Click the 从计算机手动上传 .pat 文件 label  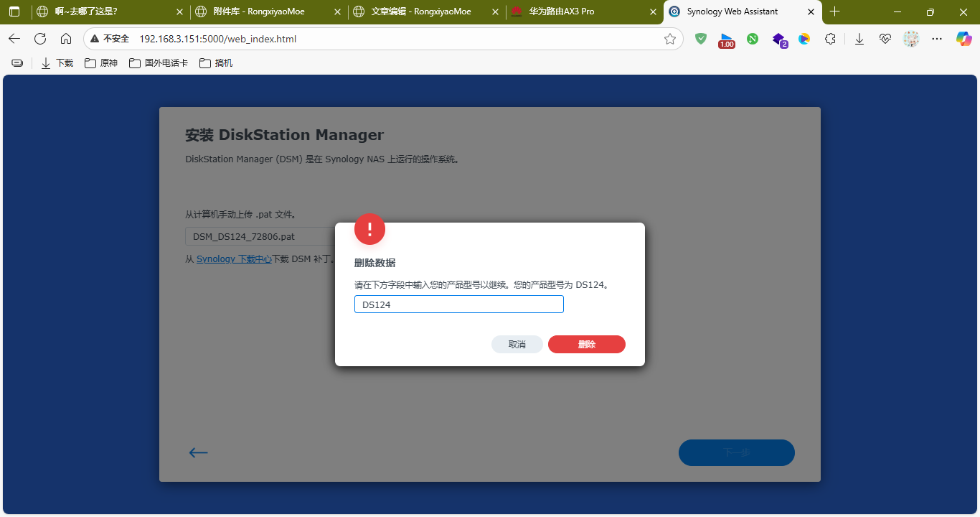click(x=240, y=214)
